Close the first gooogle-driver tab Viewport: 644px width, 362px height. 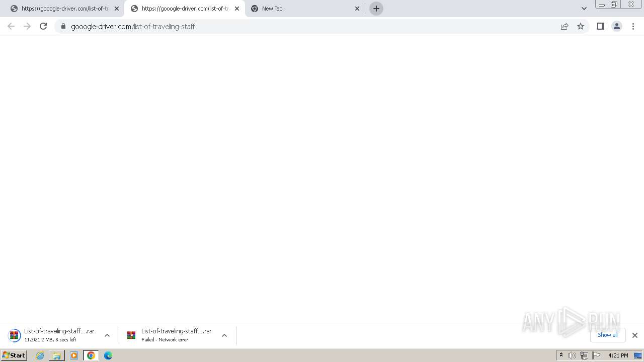pyautogui.click(x=117, y=9)
